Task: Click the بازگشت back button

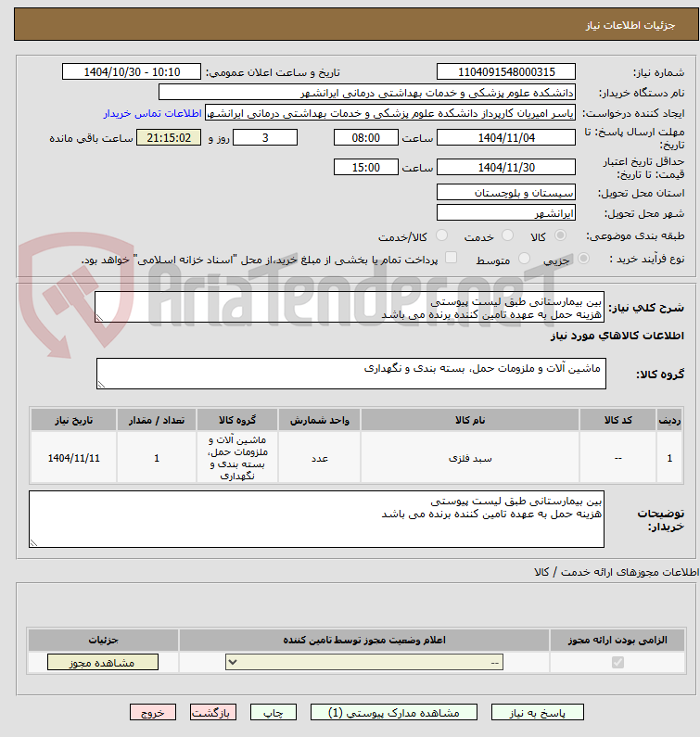Action: (213, 712)
